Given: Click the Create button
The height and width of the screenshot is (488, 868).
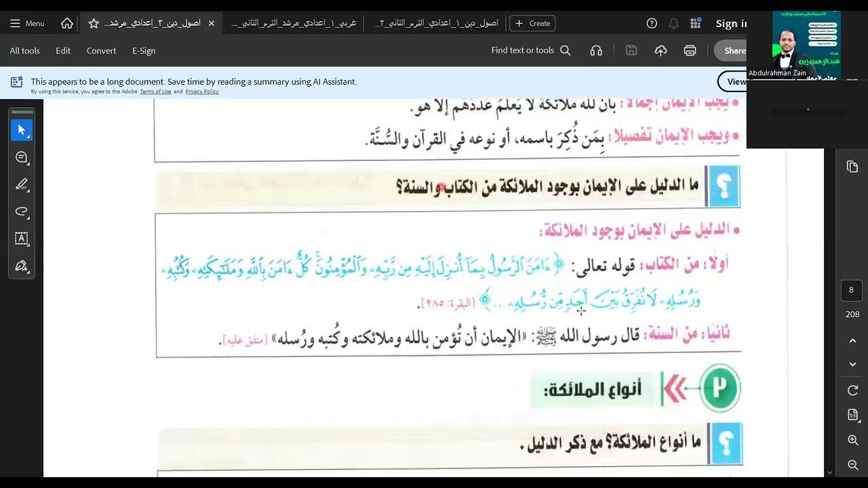Looking at the screenshot, I should coord(532,23).
